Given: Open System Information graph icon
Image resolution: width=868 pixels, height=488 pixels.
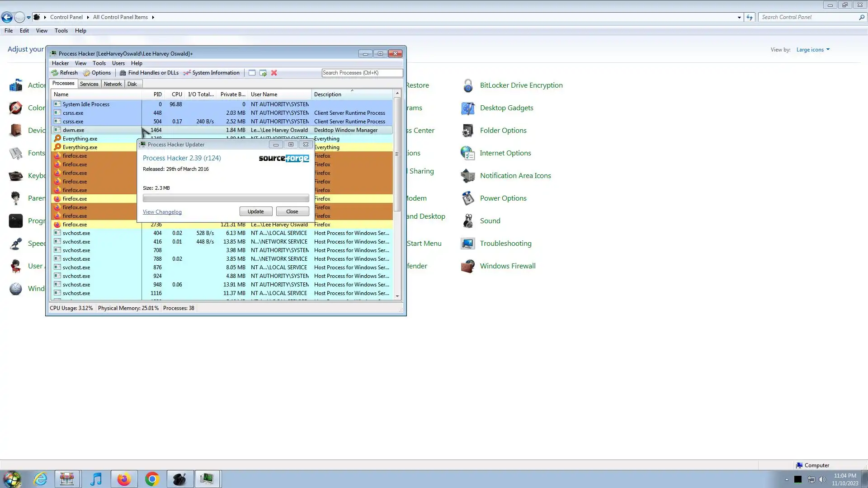Looking at the screenshot, I should click(187, 73).
